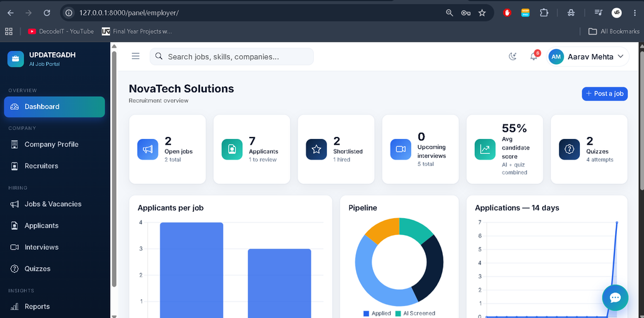Click the '4 attempts' text
Screen dimensions: 644x318
coord(599,159)
